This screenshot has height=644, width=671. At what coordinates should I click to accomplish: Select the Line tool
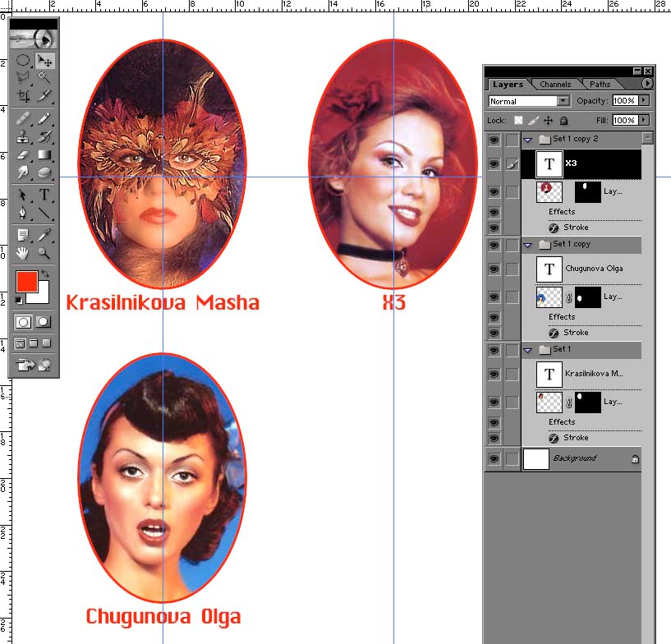(44, 213)
